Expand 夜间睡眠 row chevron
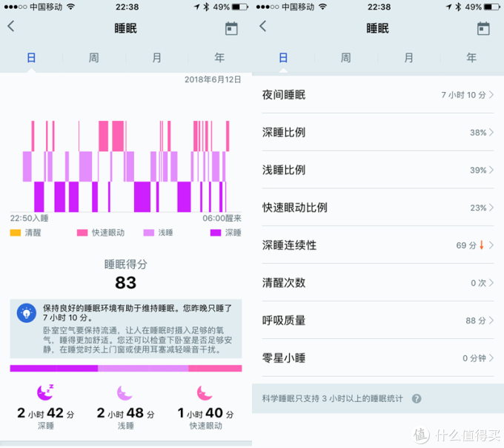 tap(491, 94)
